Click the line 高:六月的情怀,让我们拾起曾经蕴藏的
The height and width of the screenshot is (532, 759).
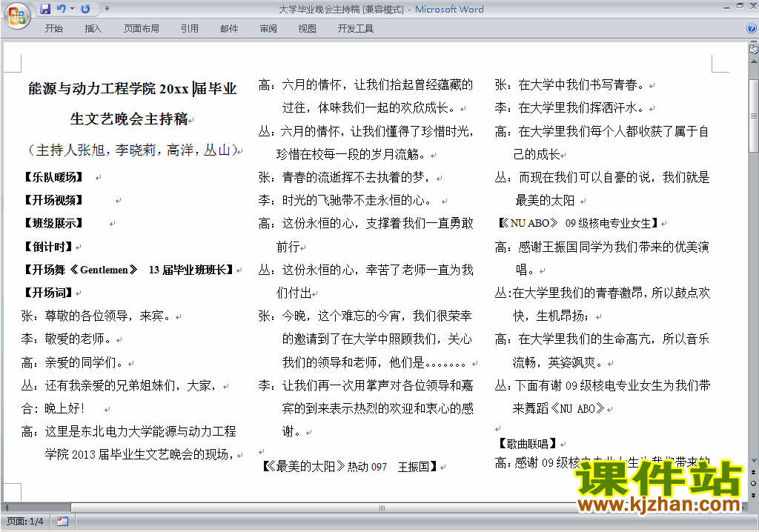[365, 85]
